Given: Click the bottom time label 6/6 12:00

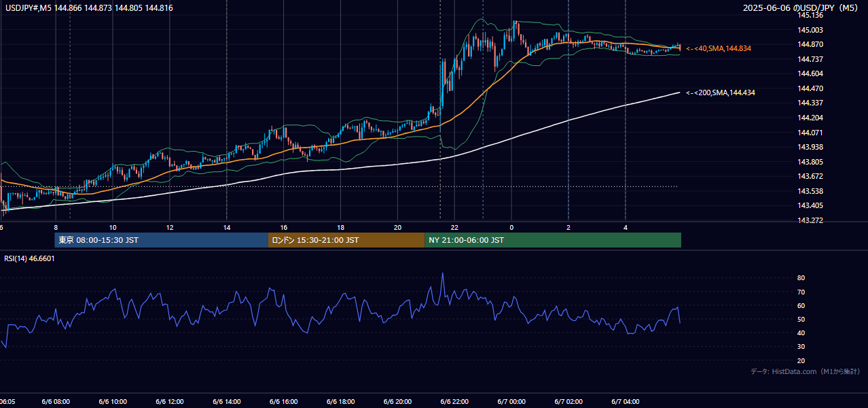Looking at the screenshot, I should [x=170, y=402].
